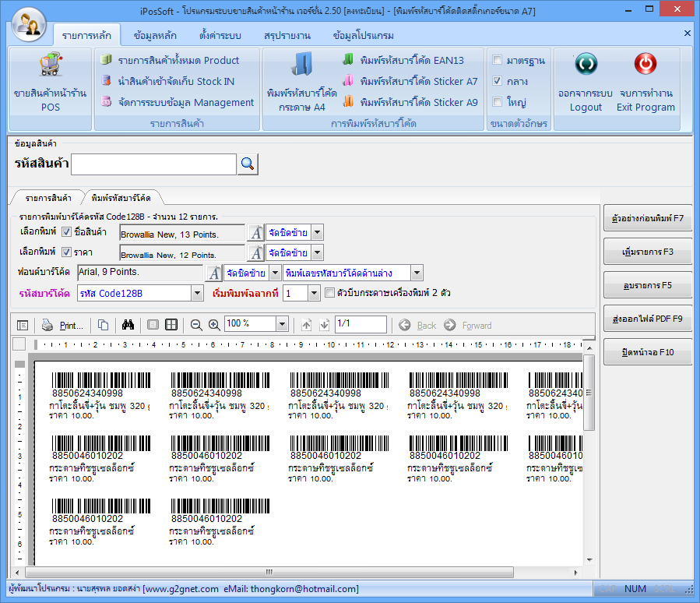The image size is (700, 603).
Task: Open Stock IN to receive goods
Action: 167,81
